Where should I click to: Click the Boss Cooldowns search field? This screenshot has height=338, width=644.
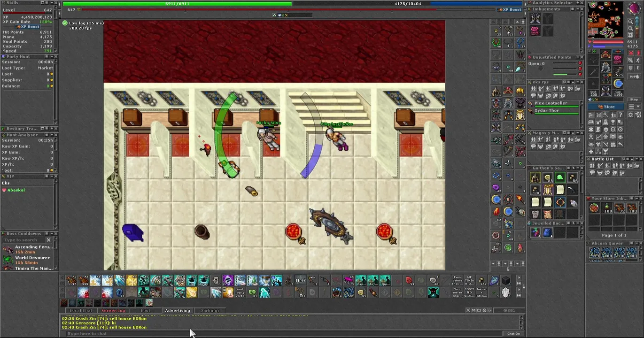pos(23,240)
